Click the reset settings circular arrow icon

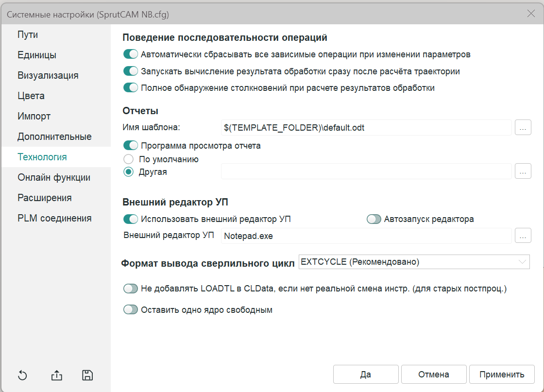[22, 375]
